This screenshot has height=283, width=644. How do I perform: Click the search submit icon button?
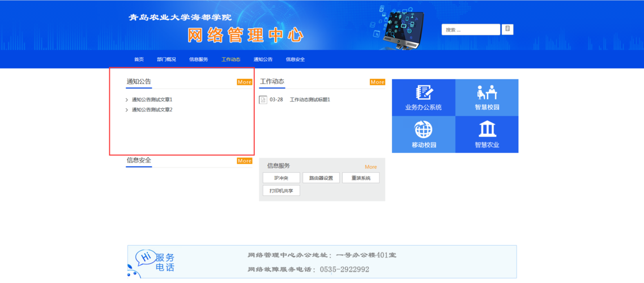[x=507, y=29]
